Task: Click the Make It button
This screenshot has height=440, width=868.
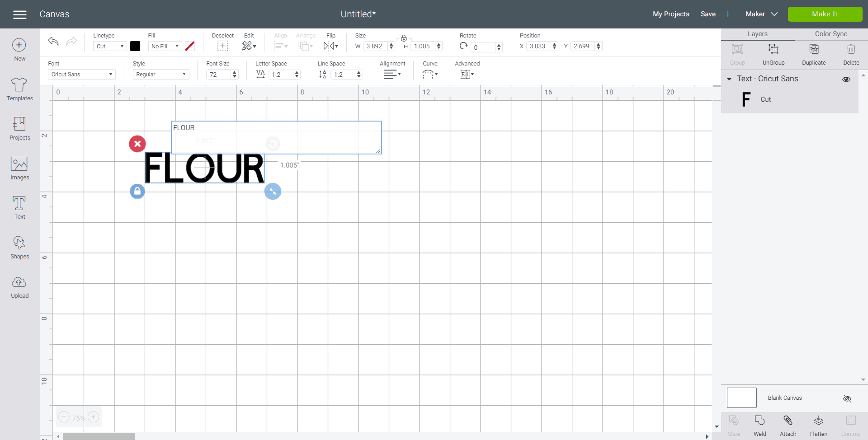Action: (825, 14)
